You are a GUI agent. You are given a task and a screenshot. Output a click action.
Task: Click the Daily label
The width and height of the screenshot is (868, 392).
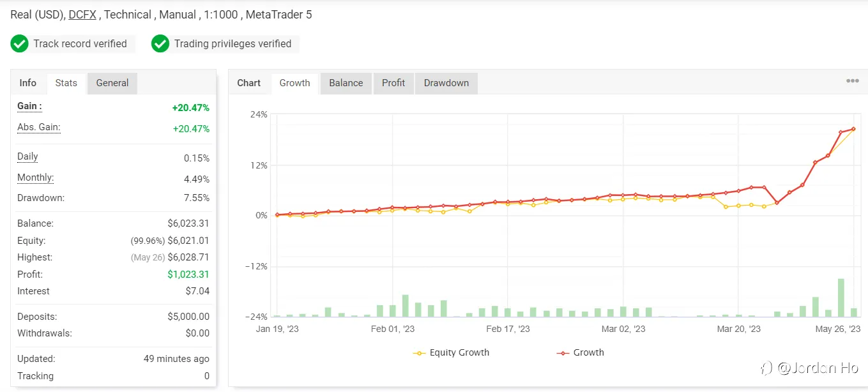[27, 156]
